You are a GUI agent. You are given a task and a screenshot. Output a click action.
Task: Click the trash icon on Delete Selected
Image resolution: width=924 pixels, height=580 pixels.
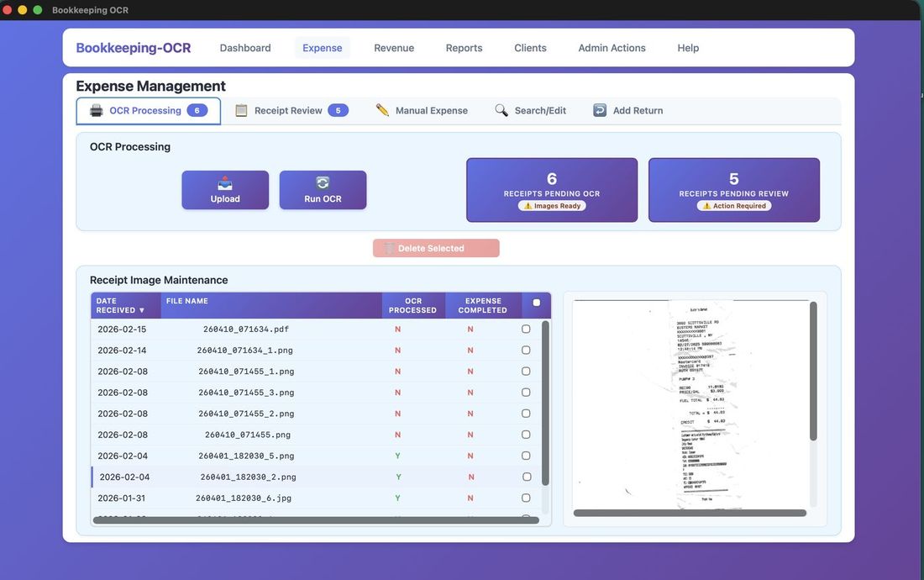click(x=389, y=248)
